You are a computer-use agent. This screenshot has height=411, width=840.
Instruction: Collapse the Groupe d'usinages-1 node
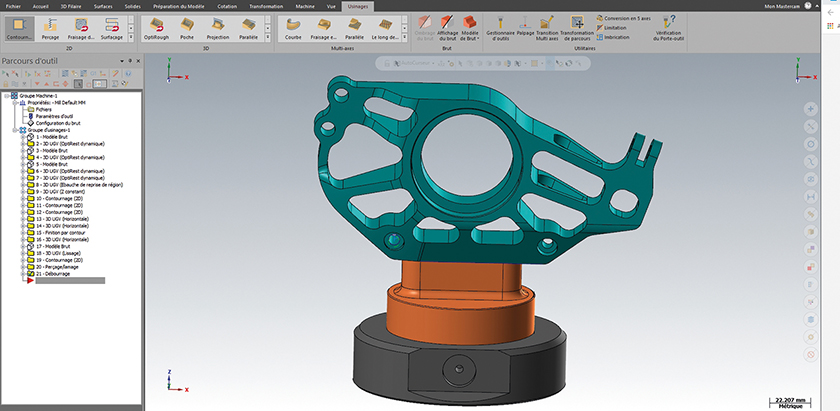15,130
